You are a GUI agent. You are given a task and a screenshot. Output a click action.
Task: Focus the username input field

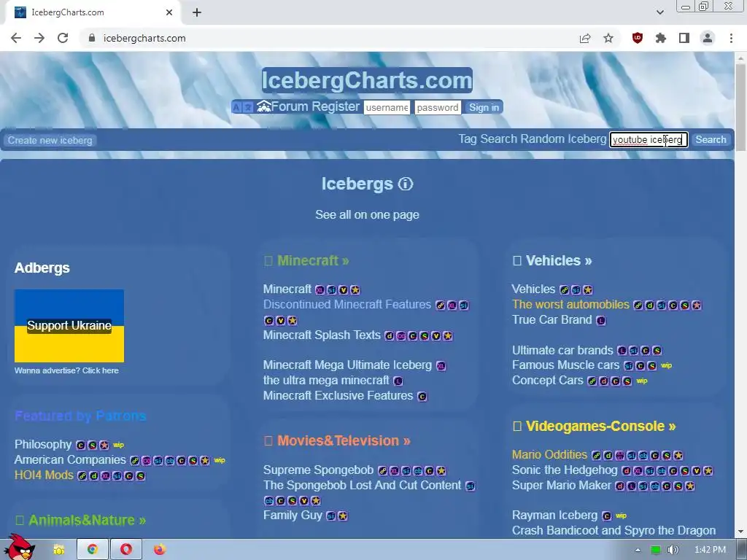[x=387, y=107]
